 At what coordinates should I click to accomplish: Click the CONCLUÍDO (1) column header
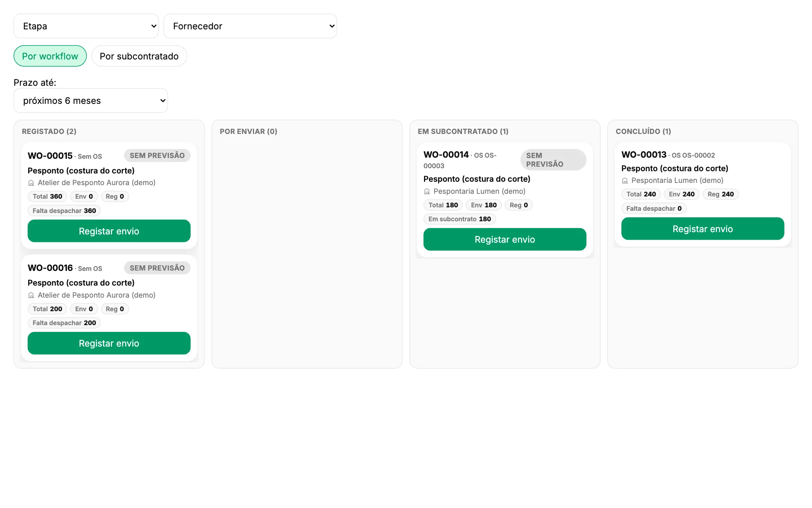(x=643, y=131)
